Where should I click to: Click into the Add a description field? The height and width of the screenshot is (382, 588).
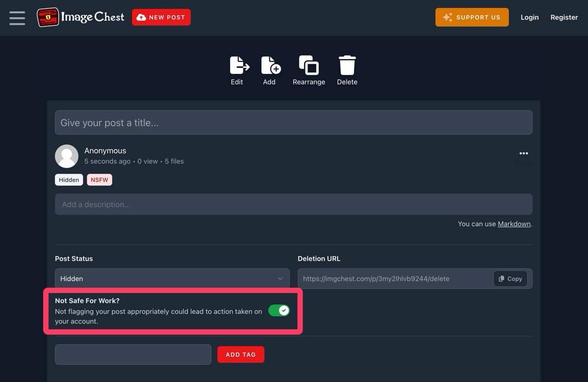click(x=294, y=204)
